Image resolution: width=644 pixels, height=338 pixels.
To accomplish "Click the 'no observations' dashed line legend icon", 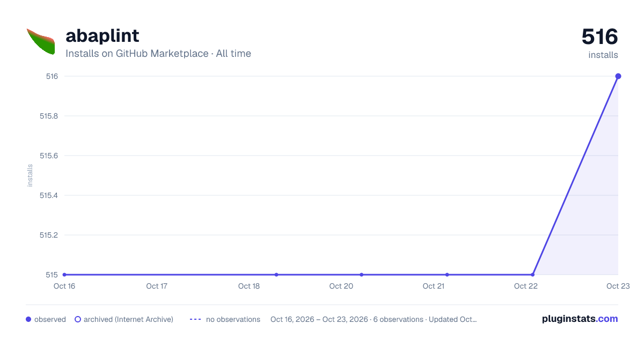I will click(195, 319).
